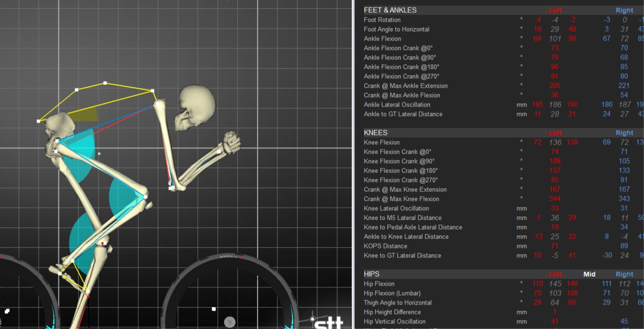This screenshot has height=329, width=644.
Task: Click the Thigh Angle to Horizontal label
Action: point(397,303)
